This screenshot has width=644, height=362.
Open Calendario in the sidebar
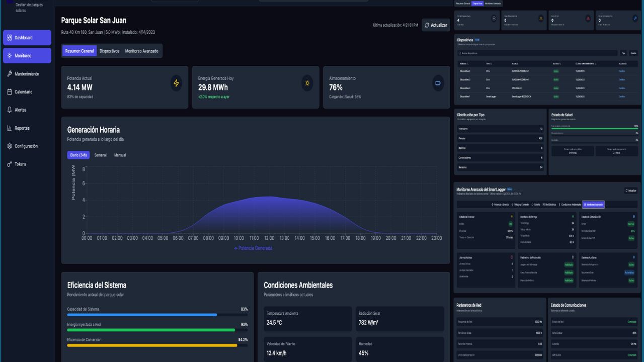[27, 92]
